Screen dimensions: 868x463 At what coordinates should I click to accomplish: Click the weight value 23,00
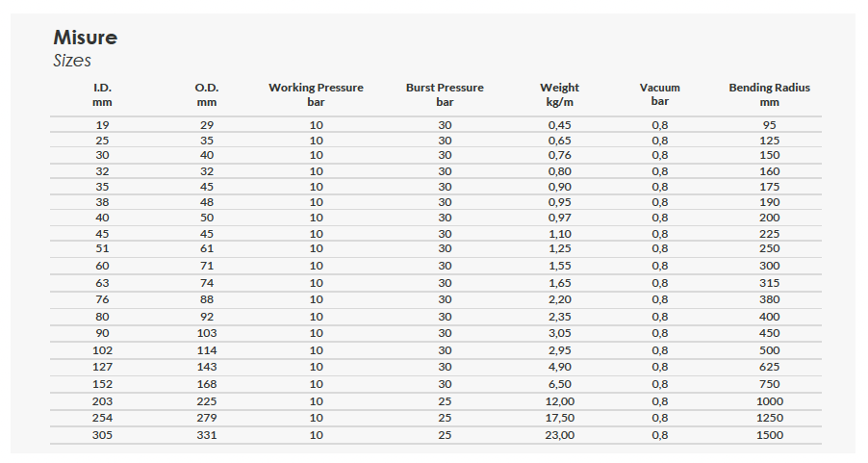[x=560, y=435]
